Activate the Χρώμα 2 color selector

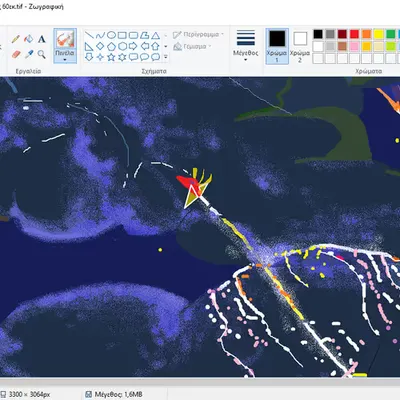[300, 46]
